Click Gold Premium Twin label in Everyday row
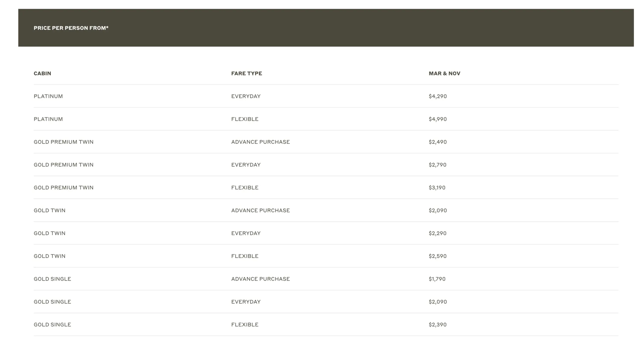This screenshot has height=349, width=644. [63, 165]
